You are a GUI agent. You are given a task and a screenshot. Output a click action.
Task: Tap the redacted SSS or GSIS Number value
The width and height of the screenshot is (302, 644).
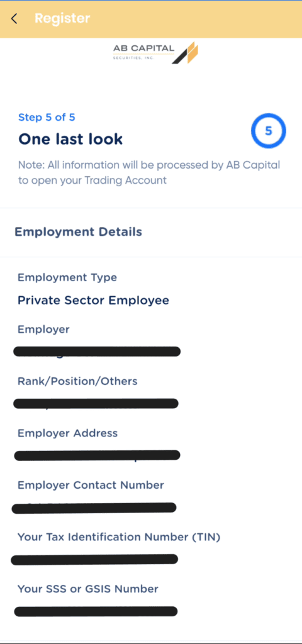pyautogui.click(x=96, y=611)
